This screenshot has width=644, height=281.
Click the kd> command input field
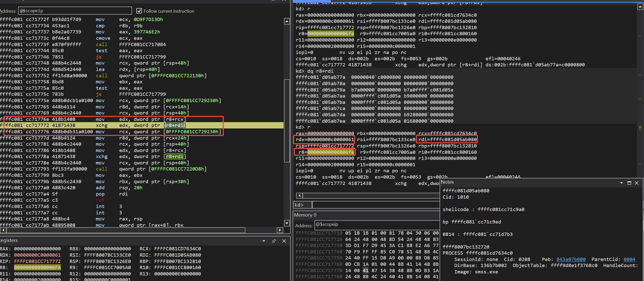(x=376, y=205)
